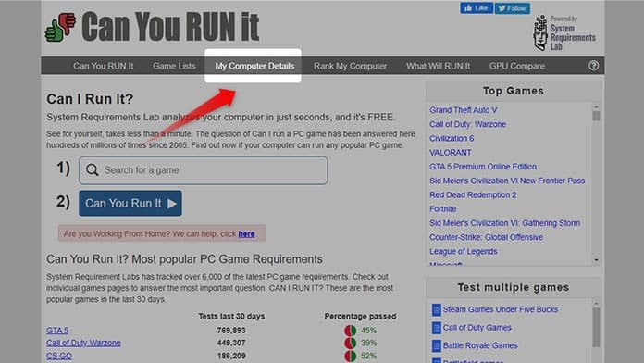Open Civilization VI: Gathering Storm link
This screenshot has width=644, height=363.
pos(505,223)
